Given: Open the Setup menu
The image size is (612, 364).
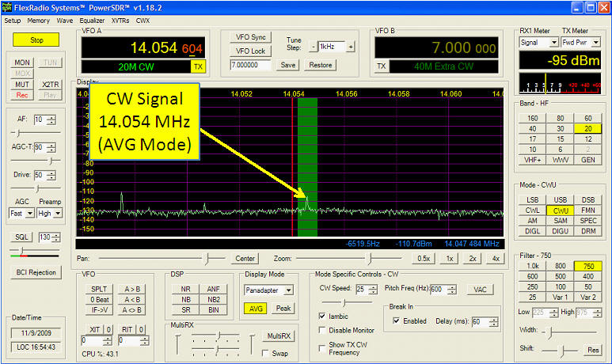Looking at the screenshot, I should tap(13, 21).
